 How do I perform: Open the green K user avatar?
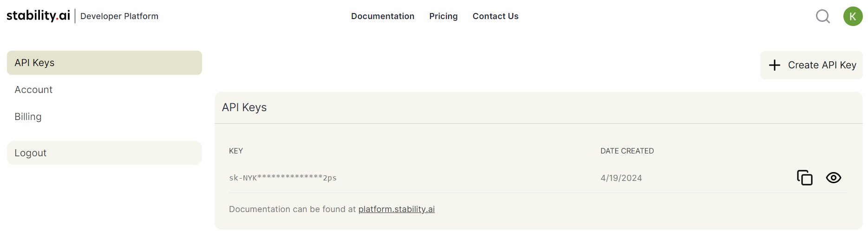point(853,16)
